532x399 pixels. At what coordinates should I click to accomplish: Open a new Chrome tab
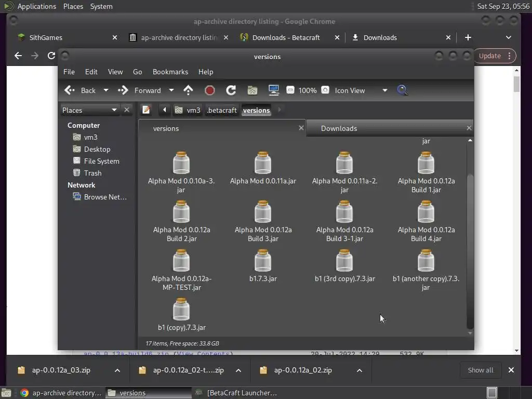468,37
